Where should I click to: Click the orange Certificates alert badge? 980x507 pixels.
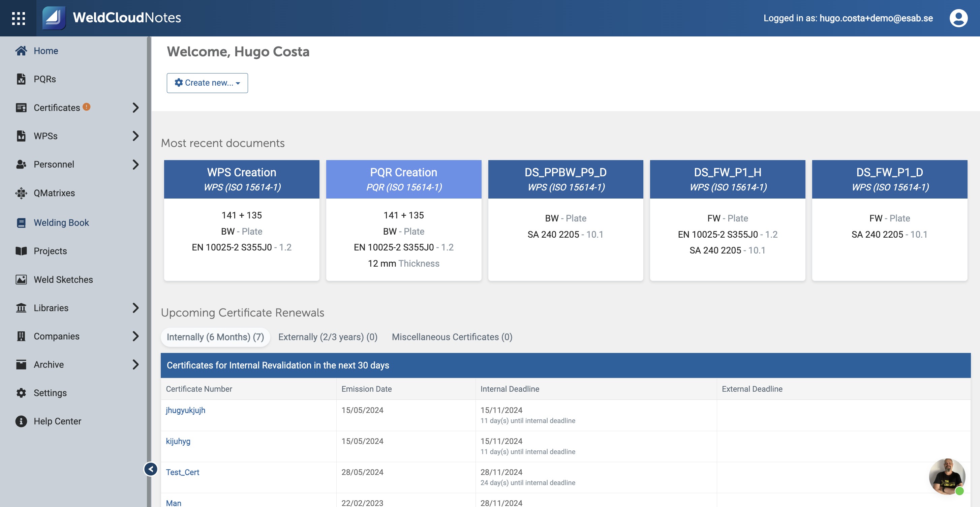pyautogui.click(x=86, y=107)
